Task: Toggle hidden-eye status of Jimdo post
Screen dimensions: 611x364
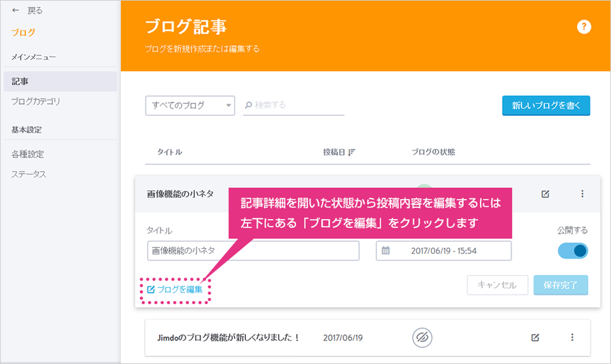Action: (422, 337)
